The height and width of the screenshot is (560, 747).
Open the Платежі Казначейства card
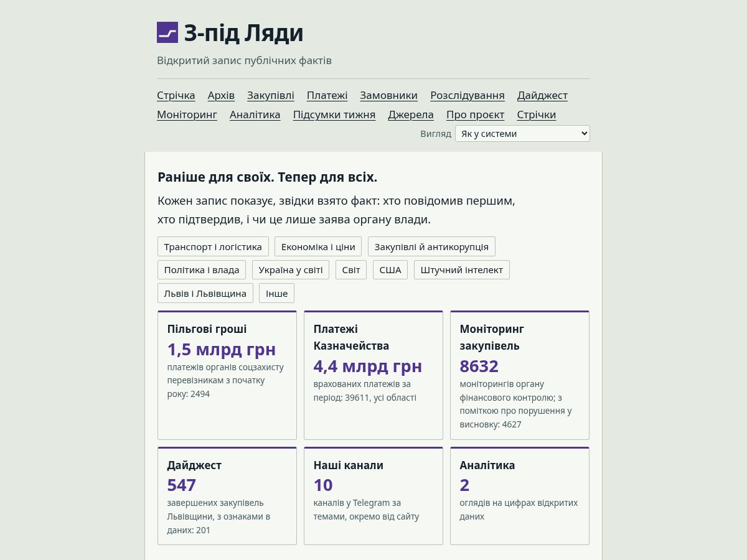[374, 375]
